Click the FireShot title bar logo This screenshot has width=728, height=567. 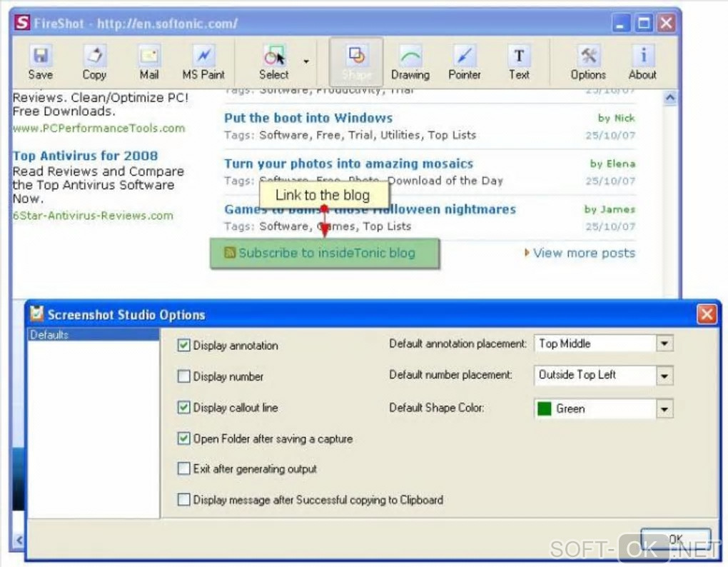(x=22, y=22)
